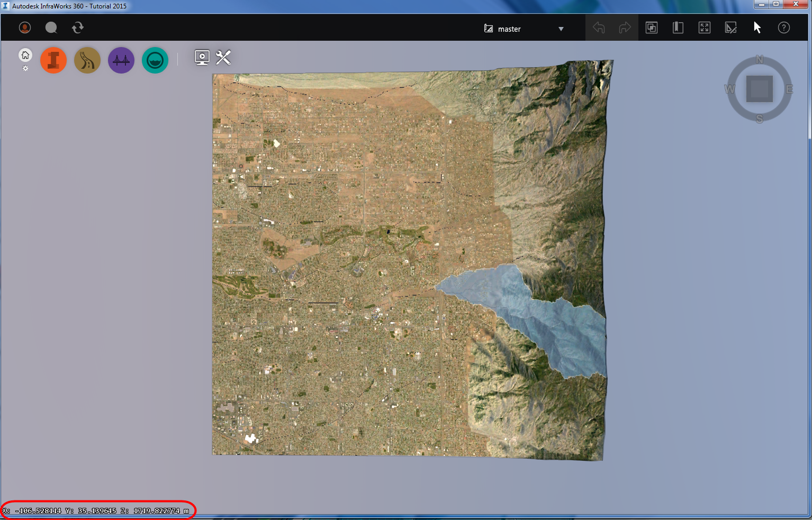The height and width of the screenshot is (520, 812).
Task: Open the orange InfraWorks build tools icon
Action: click(53, 60)
